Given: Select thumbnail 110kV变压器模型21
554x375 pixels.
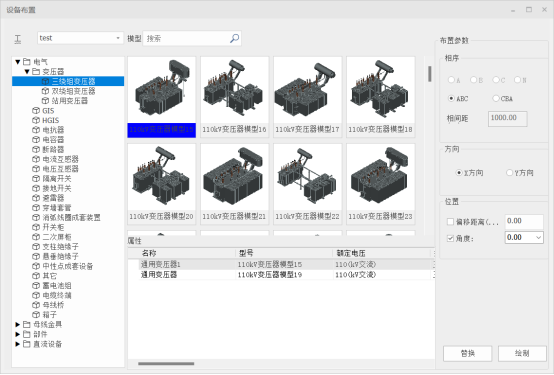Looking at the screenshot, I should [x=235, y=184].
